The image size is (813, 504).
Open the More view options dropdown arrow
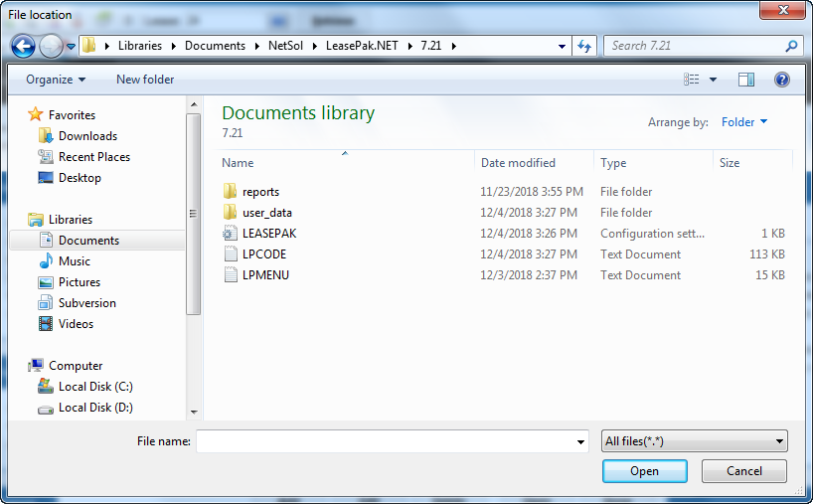coord(713,80)
